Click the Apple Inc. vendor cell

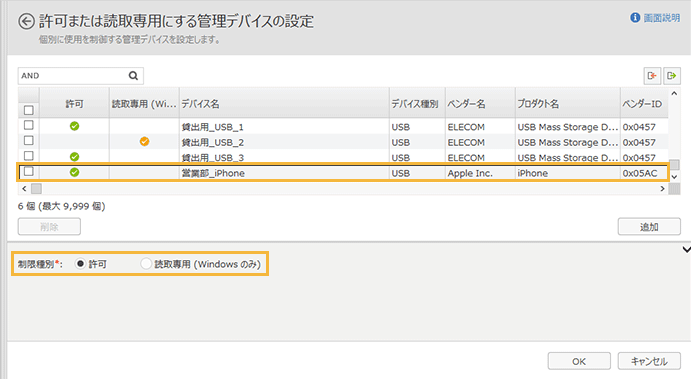tap(480, 173)
